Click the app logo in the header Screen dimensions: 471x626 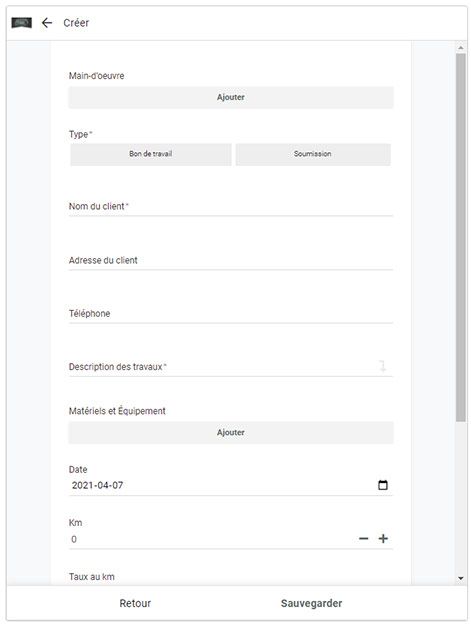pos(22,23)
